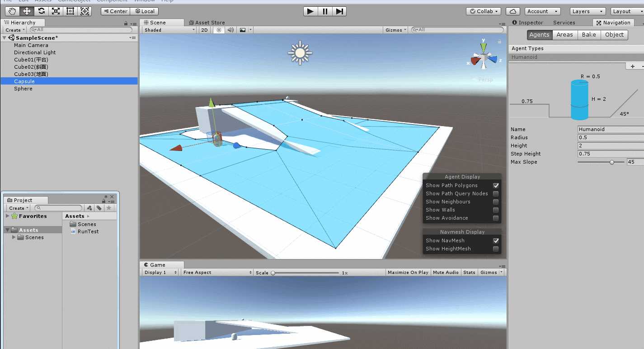Select the combined Transform tool

pyautogui.click(x=85, y=11)
